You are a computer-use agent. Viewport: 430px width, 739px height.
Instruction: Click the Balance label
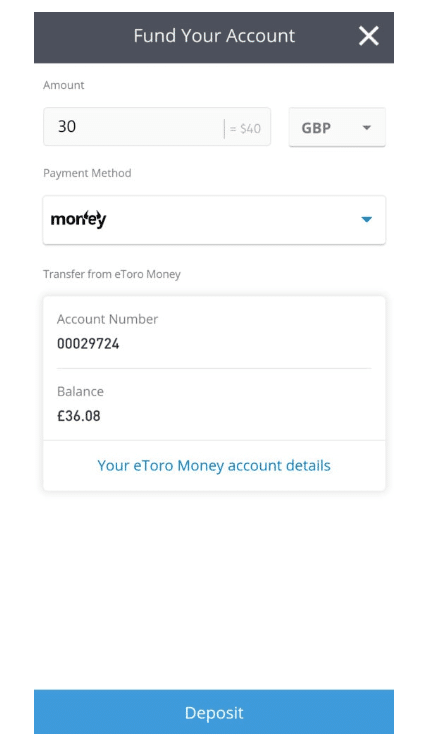pyautogui.click(x=80, y=392)
